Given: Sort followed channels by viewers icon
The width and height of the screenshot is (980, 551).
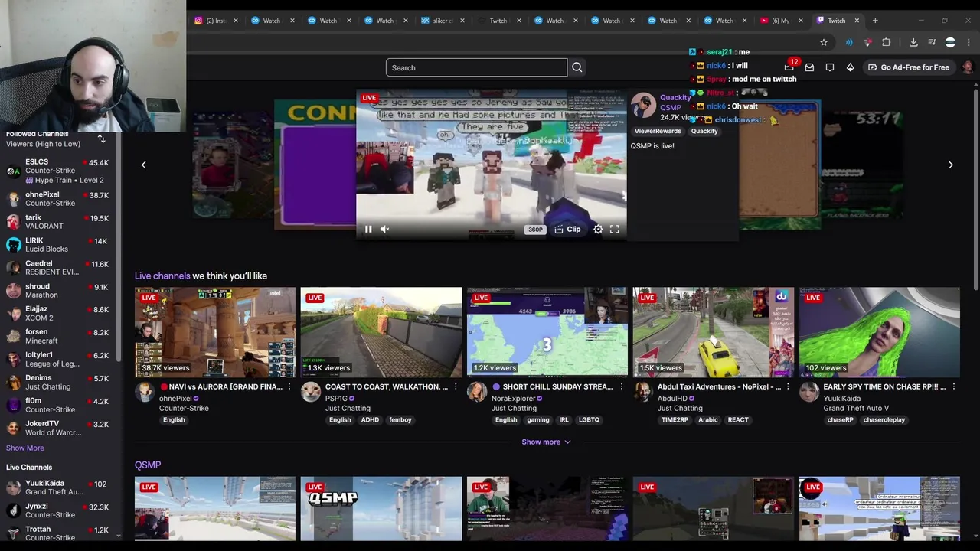Looking at the screenshot, I should pyautogui.click(x=101, y=139).
